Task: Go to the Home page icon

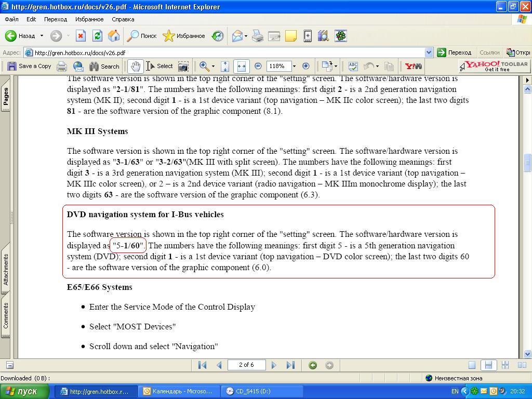Action: tap(114, 36)
